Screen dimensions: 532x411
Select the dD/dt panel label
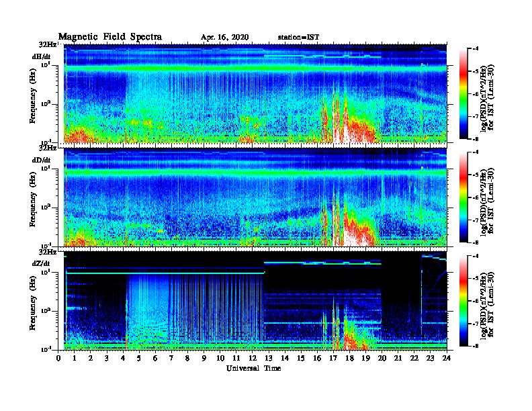(x=42, y=160)
